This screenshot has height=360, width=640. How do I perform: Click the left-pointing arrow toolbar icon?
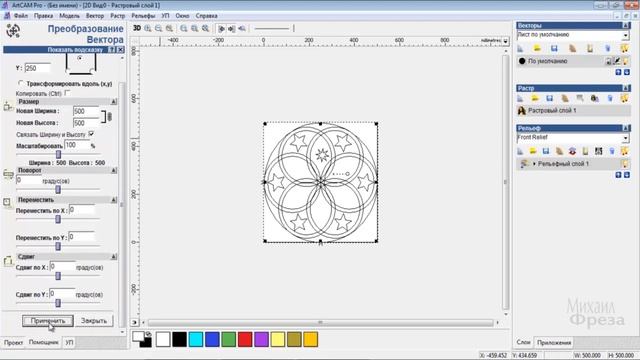(x=242, y=29)
